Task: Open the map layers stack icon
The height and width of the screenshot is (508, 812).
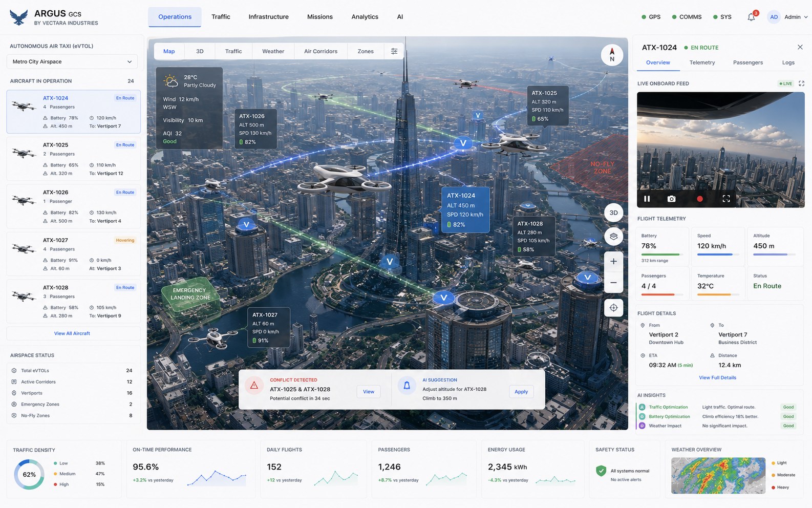Action: pos(613,237)
